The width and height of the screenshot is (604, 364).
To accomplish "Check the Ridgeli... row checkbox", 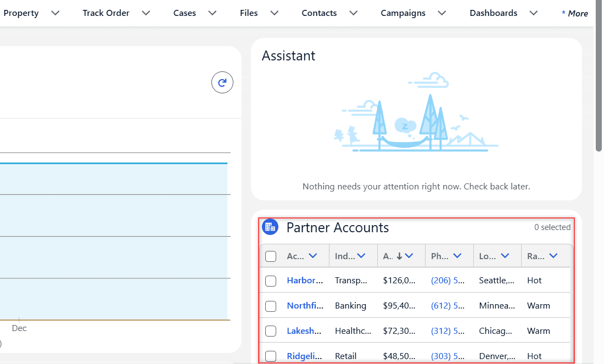I will coord(271,356).
